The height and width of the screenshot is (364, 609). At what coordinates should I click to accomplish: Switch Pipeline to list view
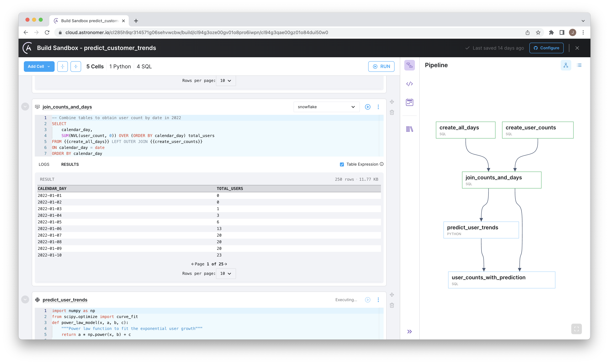coord(579,65)
